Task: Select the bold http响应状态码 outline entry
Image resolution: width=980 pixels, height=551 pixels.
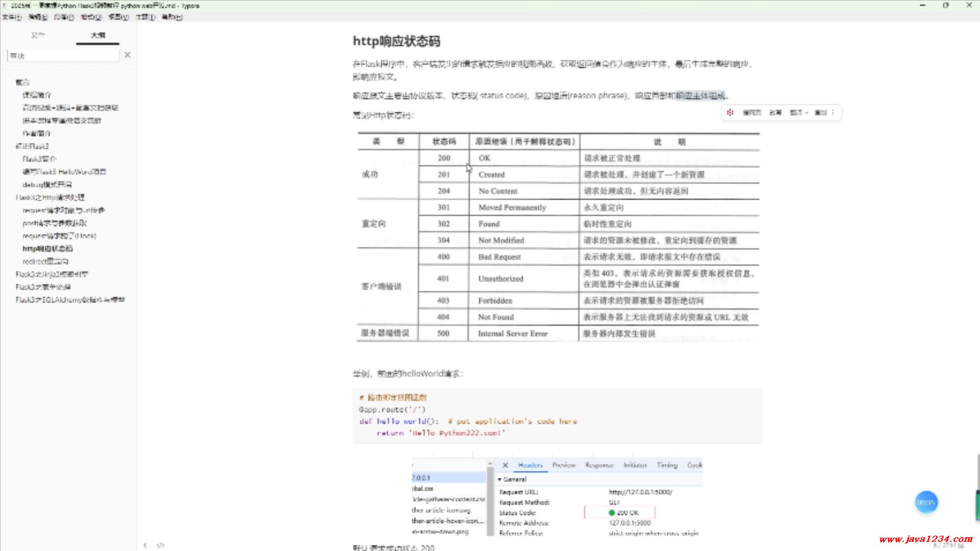Action: (47, 248)
